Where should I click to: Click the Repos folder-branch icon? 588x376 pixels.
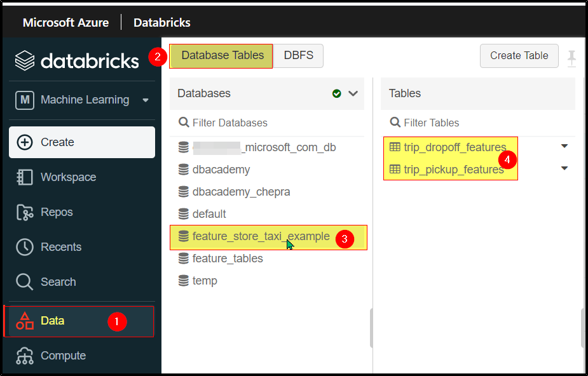point(25,212)
